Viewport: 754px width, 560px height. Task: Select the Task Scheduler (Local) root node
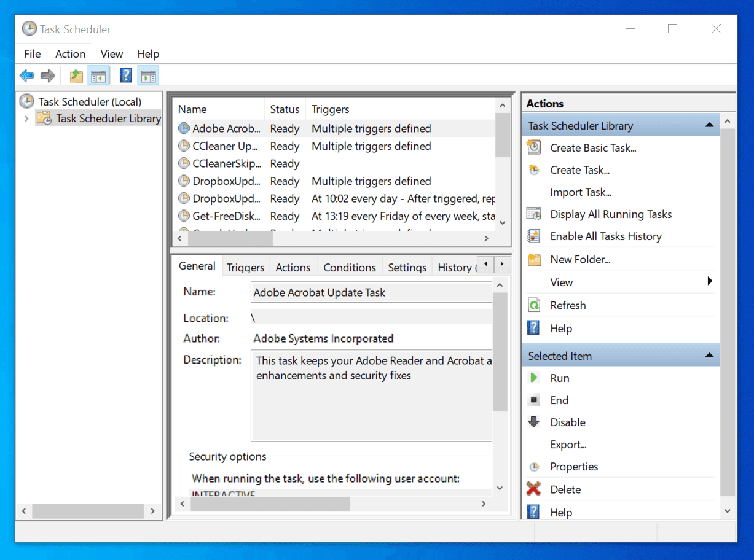(90, 101)
